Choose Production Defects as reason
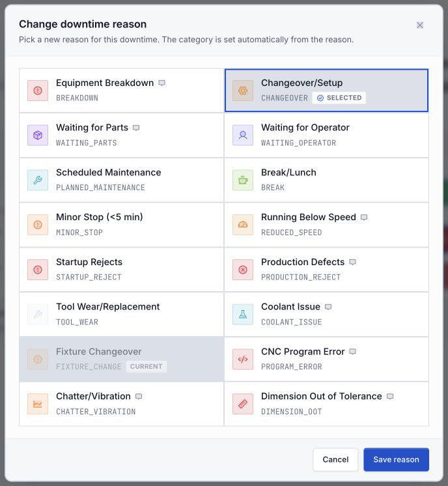 pos(326,270)
